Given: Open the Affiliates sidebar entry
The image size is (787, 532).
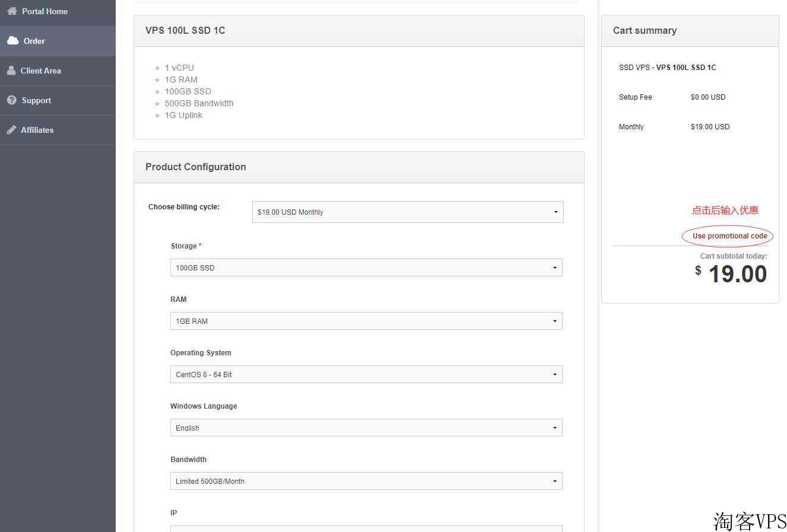Looking at the screenshot, I should pyautogui.click(x=37, y=130).
